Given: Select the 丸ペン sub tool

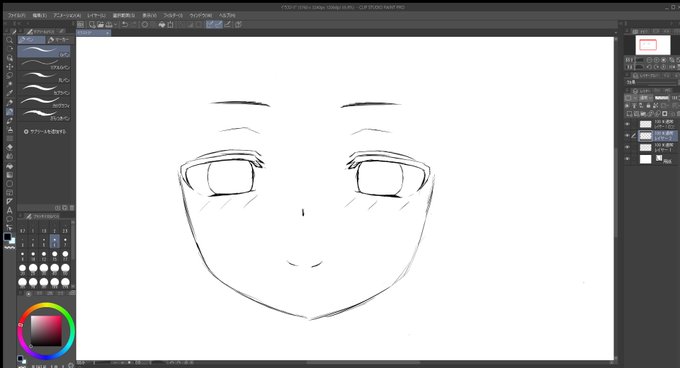Looking at the screenshot, I should click(44, 77).
